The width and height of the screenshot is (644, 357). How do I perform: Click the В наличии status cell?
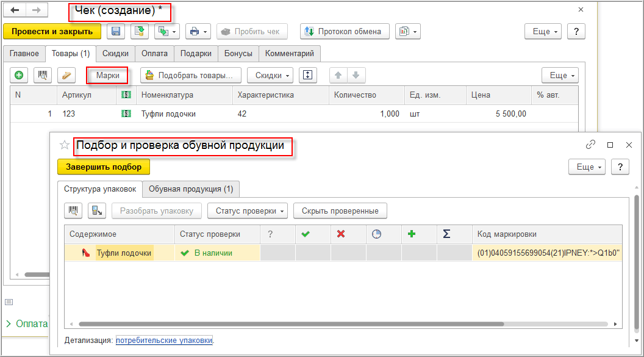[x=218, y=253]
